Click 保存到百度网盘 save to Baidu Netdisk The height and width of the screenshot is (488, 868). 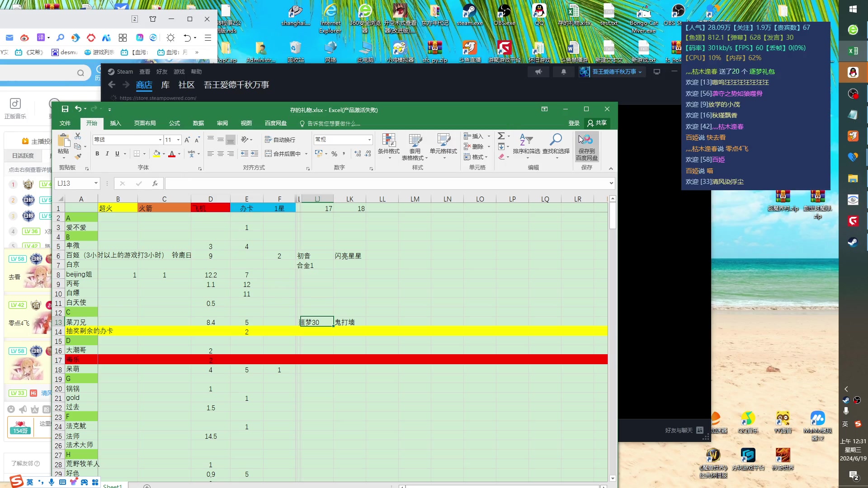[587, 147]
